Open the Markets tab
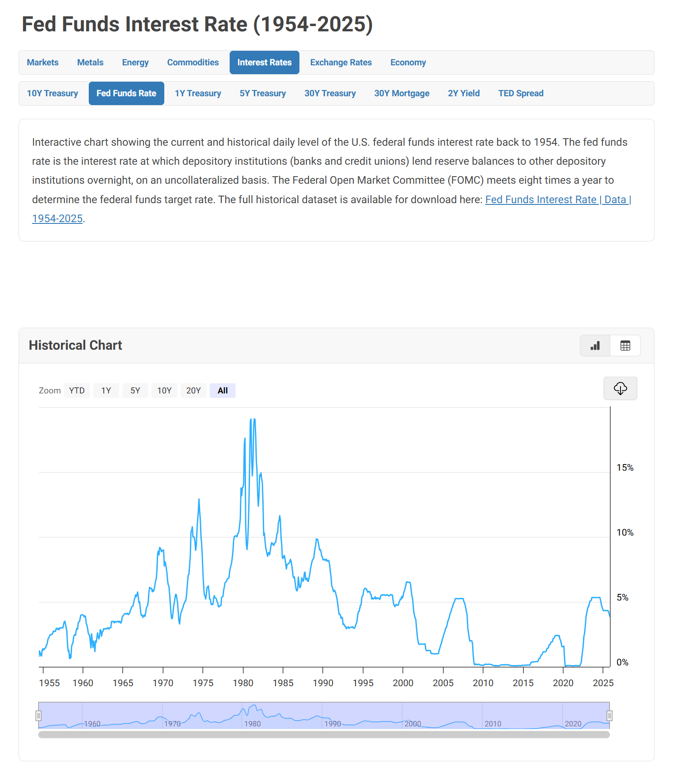The width and height of the screenshot is (700, 782). pyautogui.click(x=42, y=62)
